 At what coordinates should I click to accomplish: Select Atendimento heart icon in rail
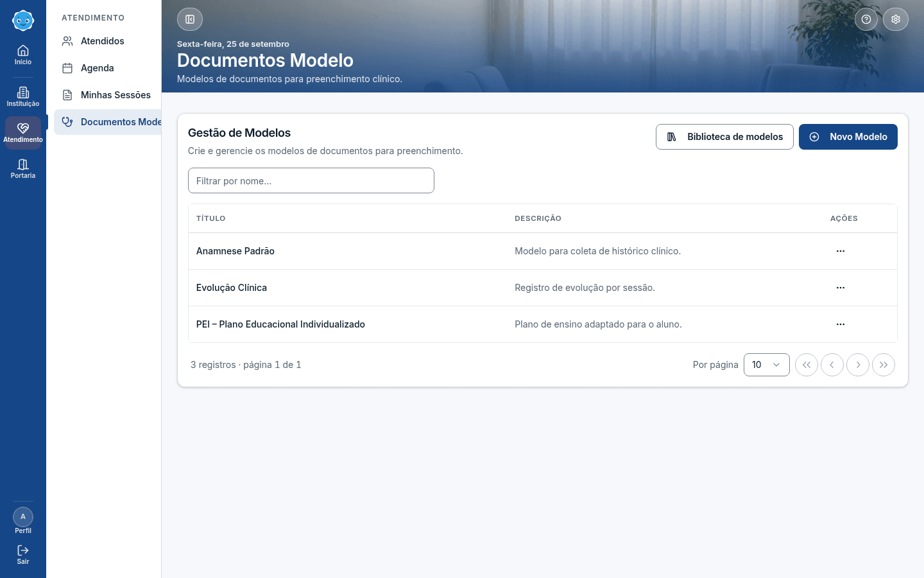[23, 133]
